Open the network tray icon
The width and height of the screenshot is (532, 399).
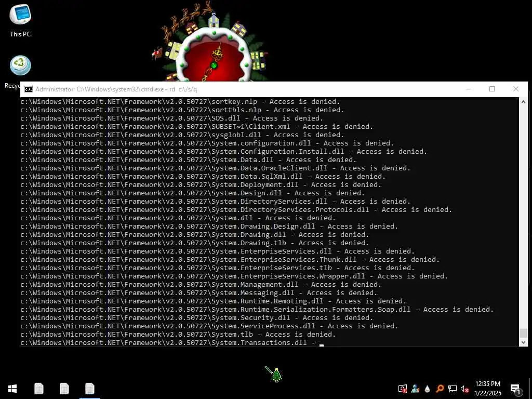453,389
